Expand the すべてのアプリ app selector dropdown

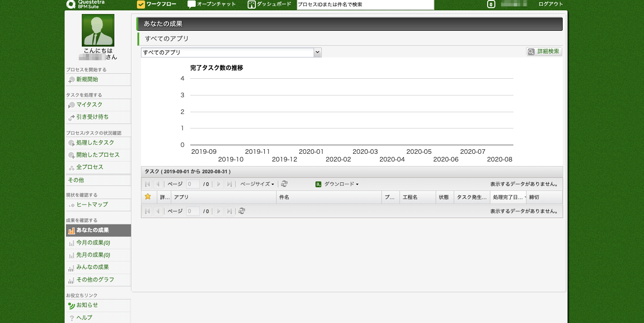pos(231,52)
